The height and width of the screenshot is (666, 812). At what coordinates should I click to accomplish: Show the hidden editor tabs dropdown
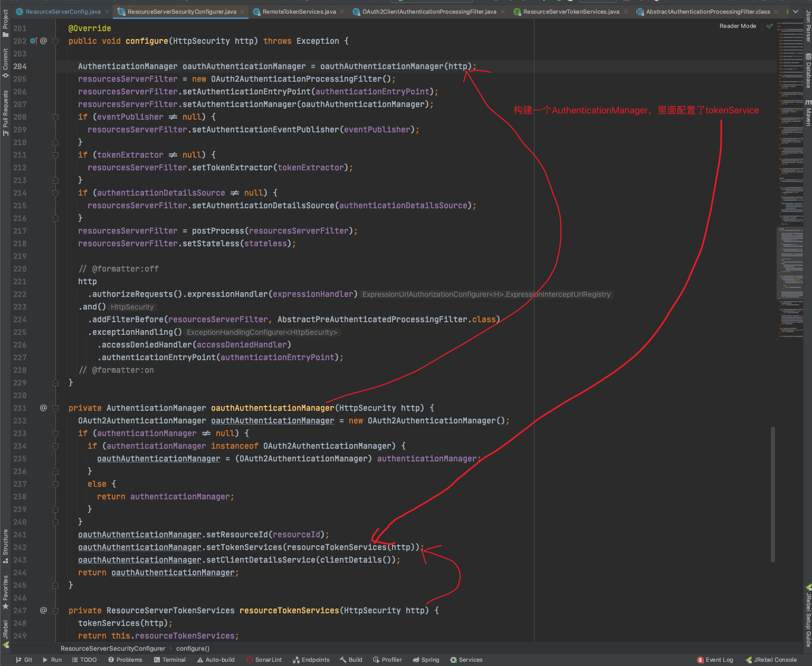796,12
